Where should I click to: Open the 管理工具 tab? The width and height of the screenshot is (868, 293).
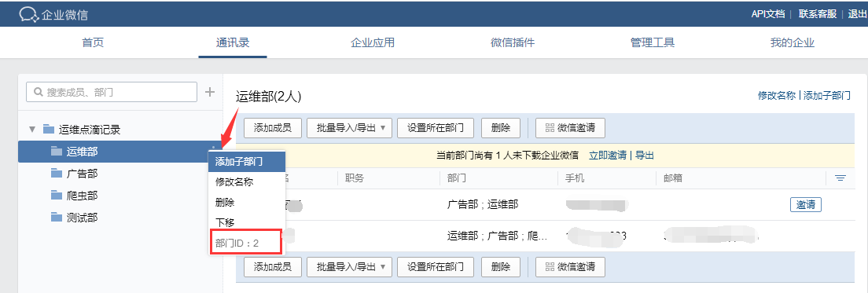coord(652,42)
